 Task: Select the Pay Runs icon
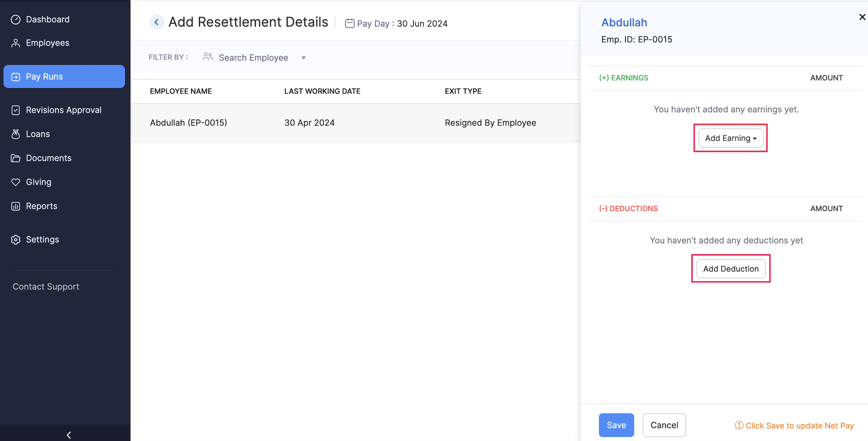pos(16,76)
